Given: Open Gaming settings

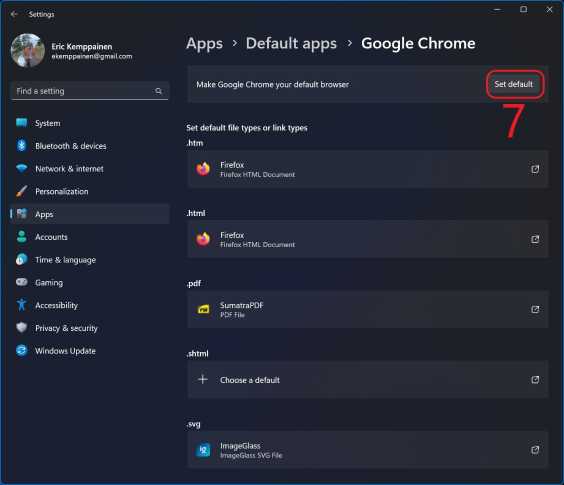Looking at the screenshot, I should click(90, 282).
